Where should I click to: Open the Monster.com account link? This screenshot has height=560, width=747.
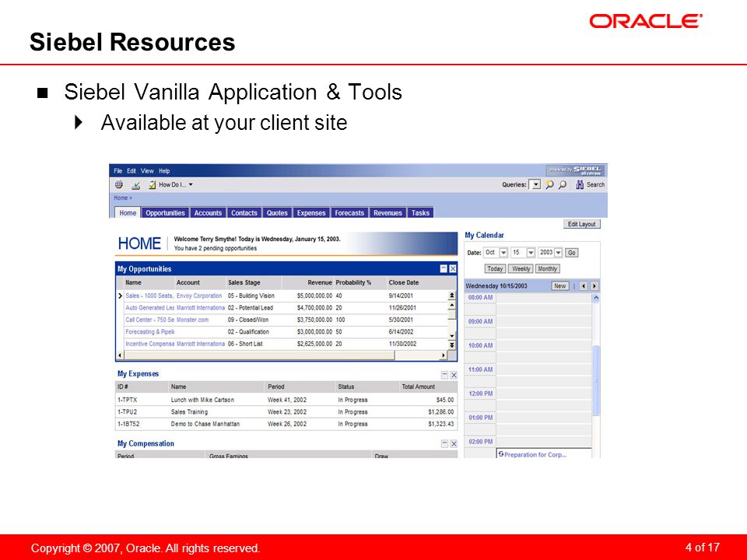192,320
